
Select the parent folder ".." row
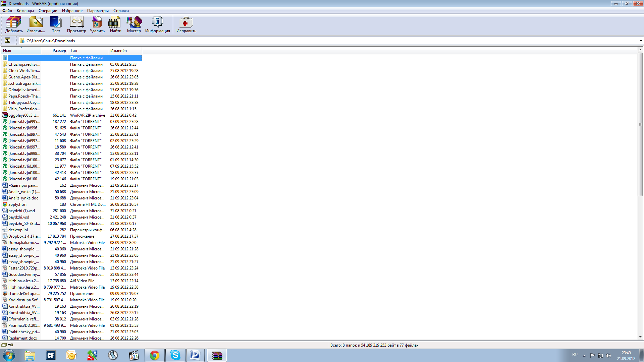(x=71, y=58)
